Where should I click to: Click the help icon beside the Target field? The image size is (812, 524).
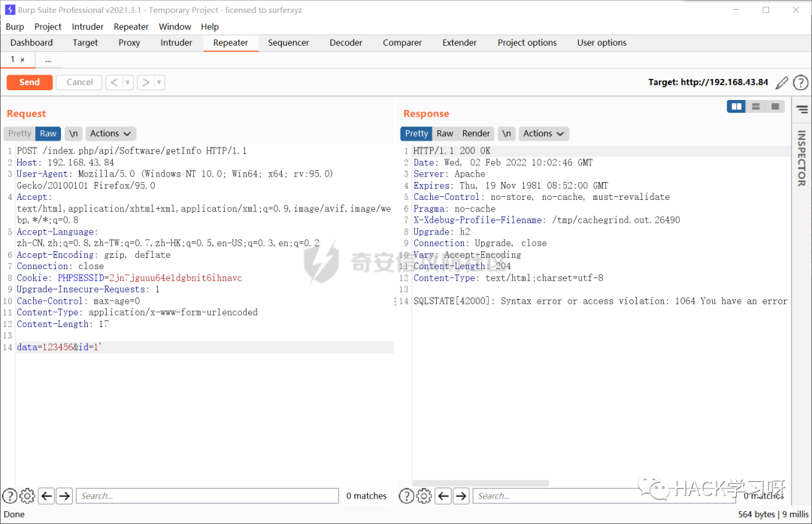point(800,83)
